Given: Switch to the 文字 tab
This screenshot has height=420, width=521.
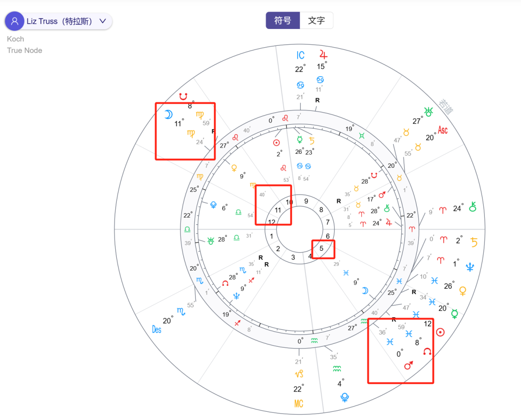Looking at the screenshot, I should pos(316,21).
